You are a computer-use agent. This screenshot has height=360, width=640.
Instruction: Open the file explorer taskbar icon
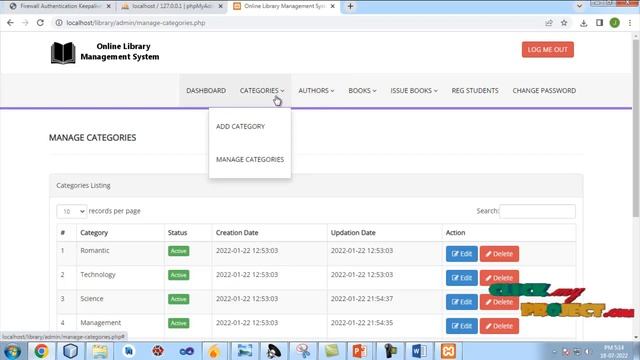pos(100,351)
